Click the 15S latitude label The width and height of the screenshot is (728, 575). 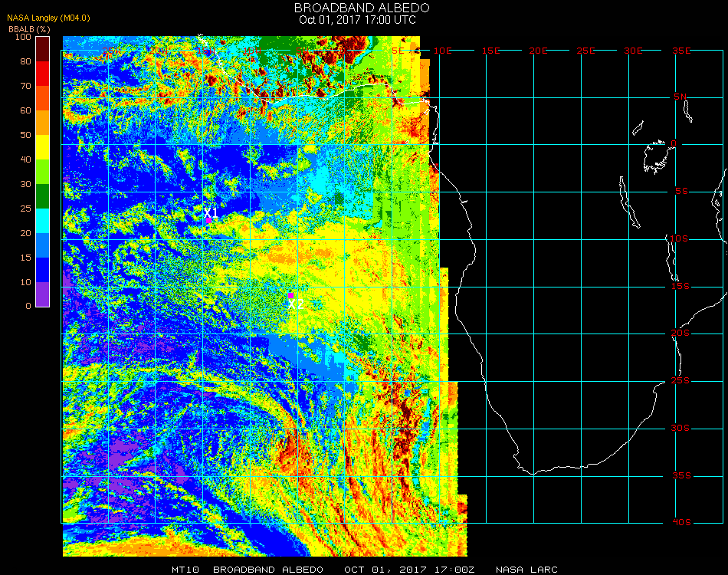pyautogui.click(x=680, y=286)
